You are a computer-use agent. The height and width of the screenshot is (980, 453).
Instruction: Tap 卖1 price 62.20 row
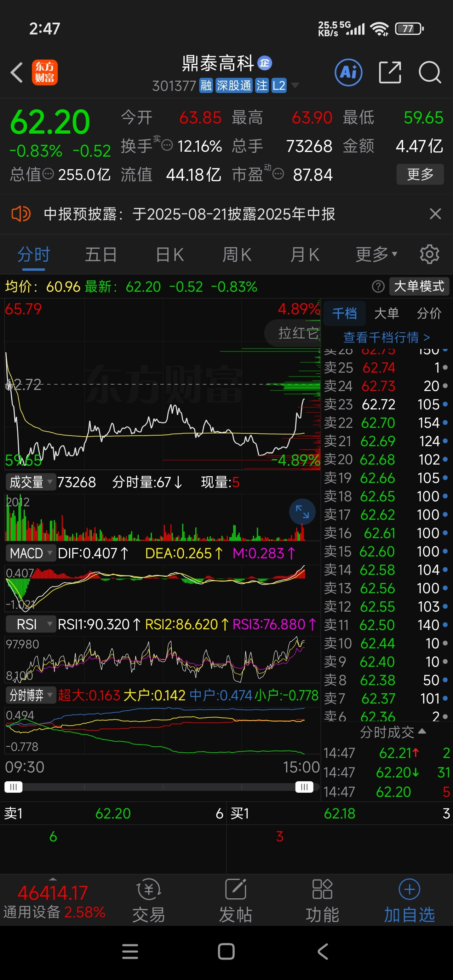pos(113,813)
